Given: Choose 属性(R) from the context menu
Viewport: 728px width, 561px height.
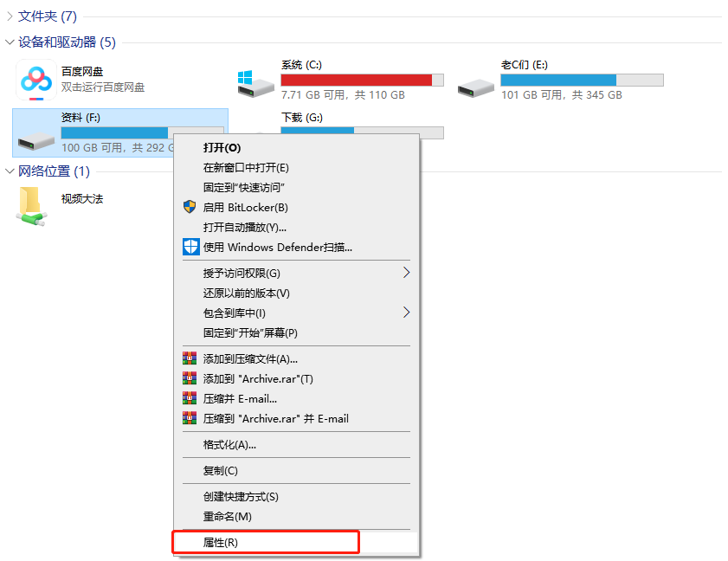Looking at the screenshot, I should [x=220, y=542].
